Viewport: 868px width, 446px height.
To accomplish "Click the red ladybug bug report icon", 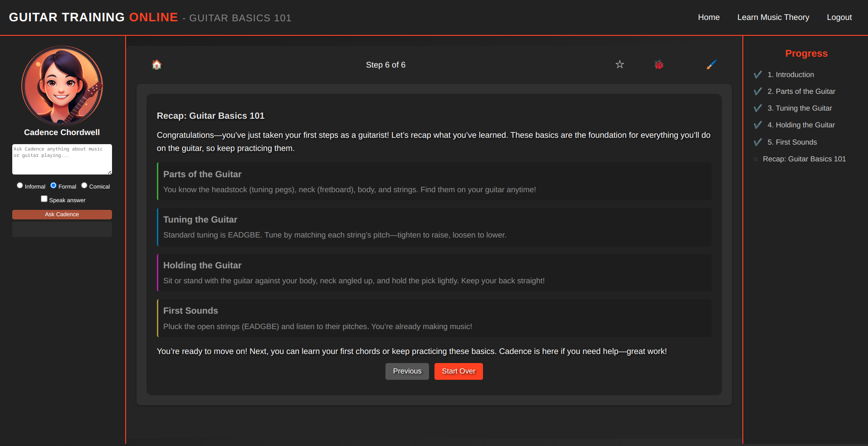I will [x=658, y=65].
